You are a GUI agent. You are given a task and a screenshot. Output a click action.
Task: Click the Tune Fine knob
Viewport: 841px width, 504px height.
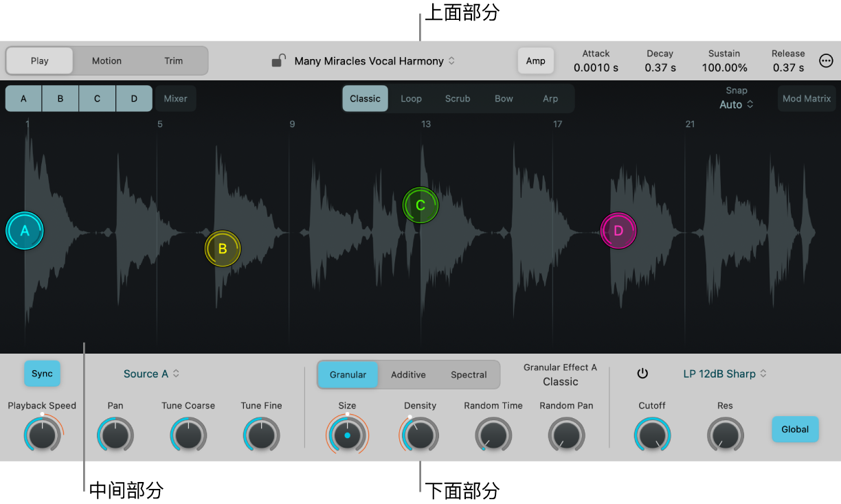(261, 435)
